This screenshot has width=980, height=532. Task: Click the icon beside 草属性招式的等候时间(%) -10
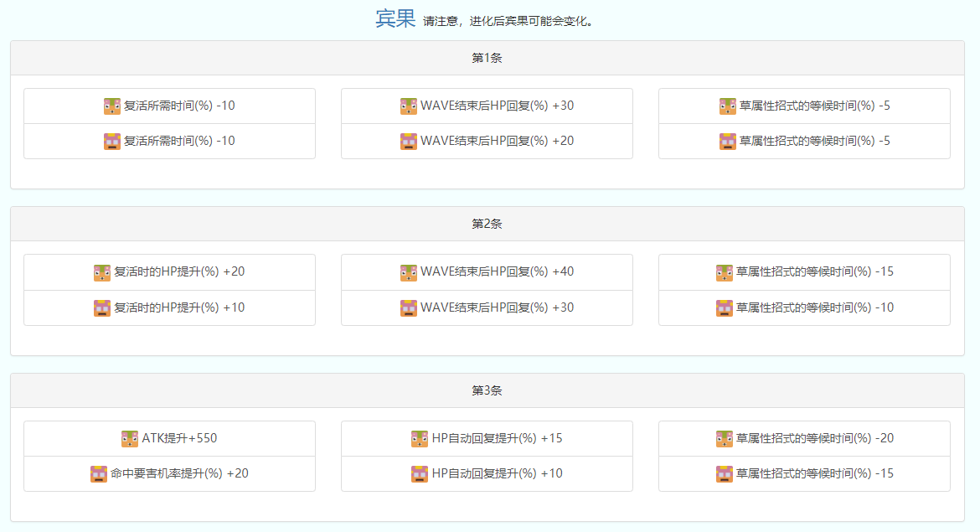(x=725, y=308)
